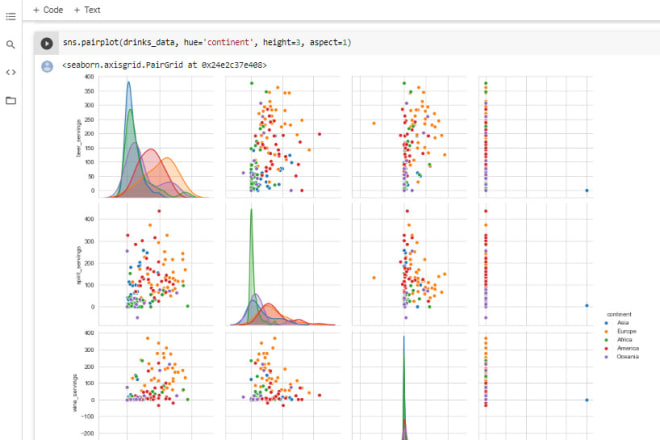This screenshot has height=440, width=660.
Task: Select the PairGrid output text line
Action: pyautogui.click(x=164, y=65)
